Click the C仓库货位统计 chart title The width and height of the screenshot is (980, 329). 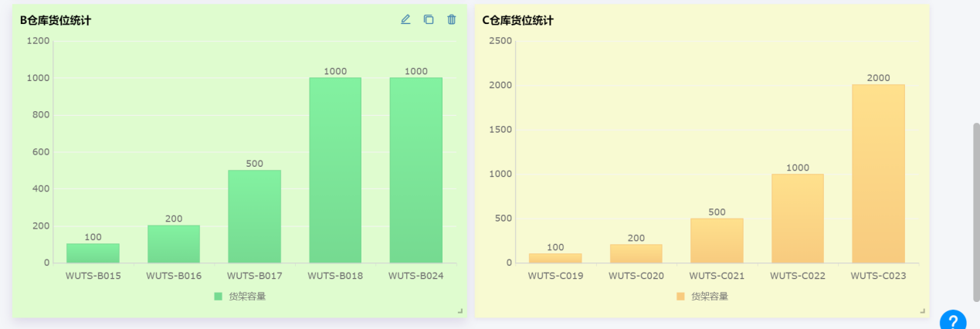[x=517, y=21]
